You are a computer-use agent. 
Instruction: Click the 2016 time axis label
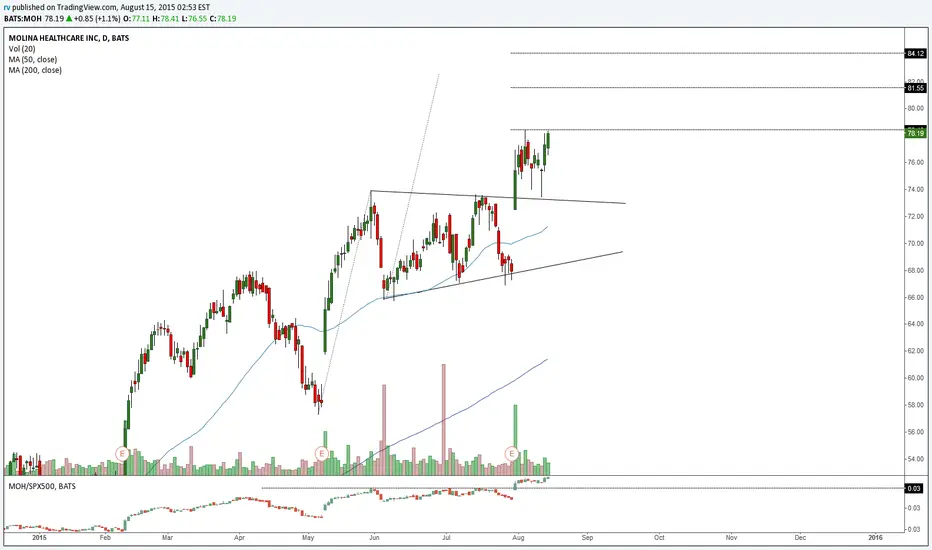876,538
